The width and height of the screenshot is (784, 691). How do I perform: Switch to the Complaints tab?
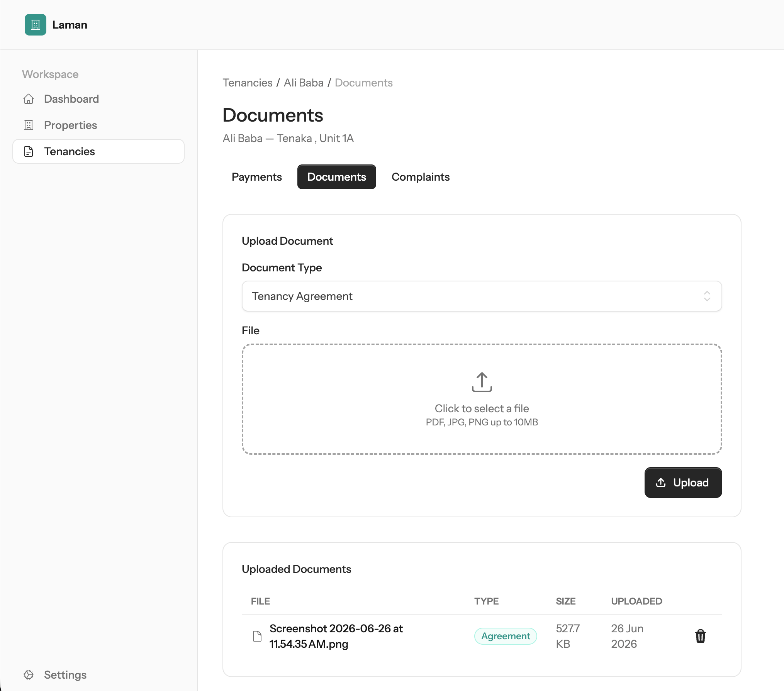tap(421, 177)
